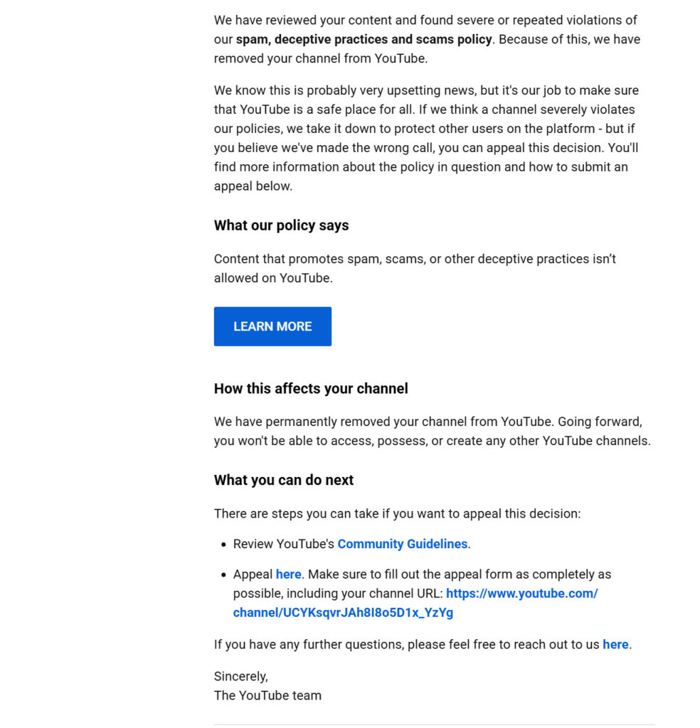The height and width of the screenshot is (728, 700).
Task: Click the 'We have permanently removed' paragraph
Action: pyautogui.click(x=432, y=431)
